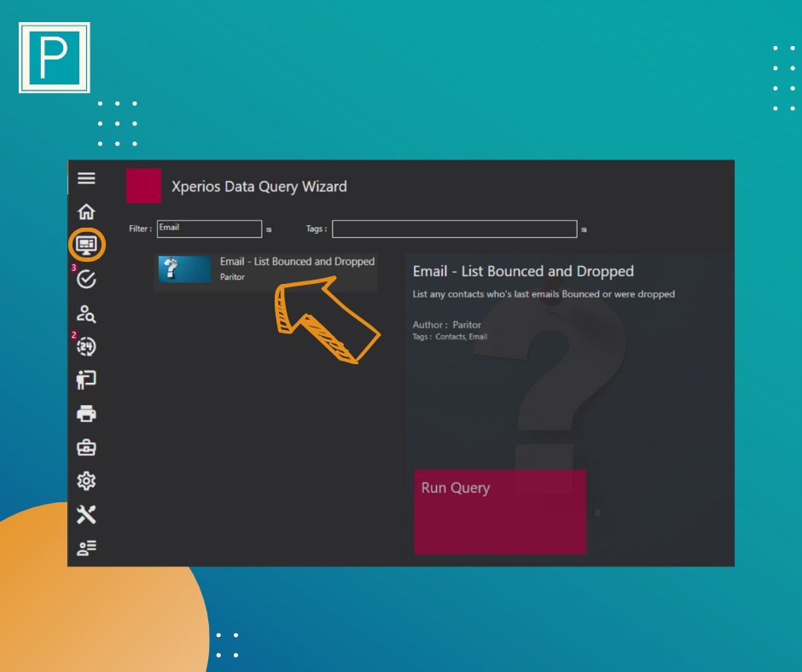Open tasks checkmark icon with badge 3
This screenshot has width=802, height=672.
(x=86, y=279)
